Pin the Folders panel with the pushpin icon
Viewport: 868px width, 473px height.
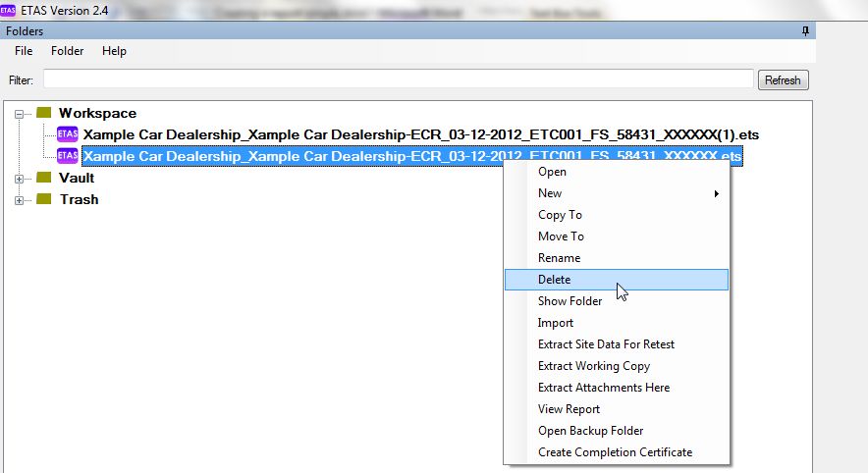point(805,31)
